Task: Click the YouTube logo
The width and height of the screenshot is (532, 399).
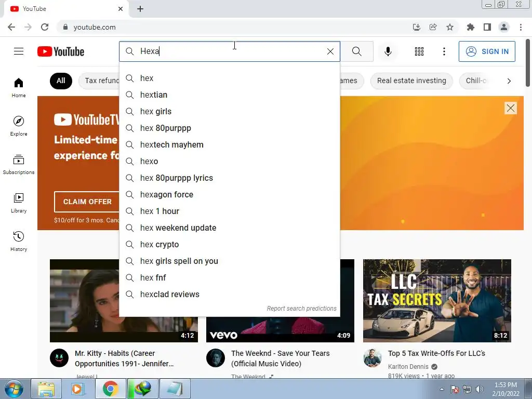Action: coord(61,51)
